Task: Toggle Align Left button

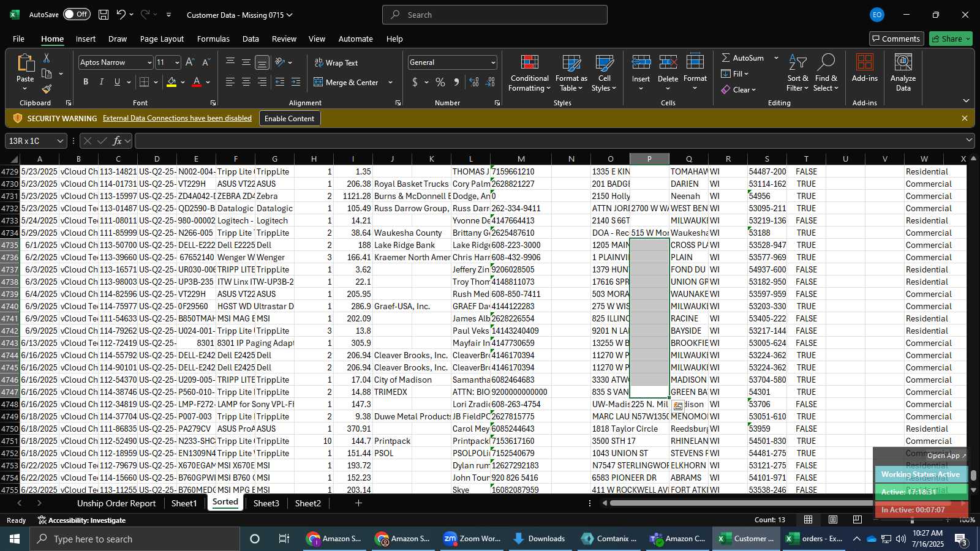Action: tap(230, 82)
